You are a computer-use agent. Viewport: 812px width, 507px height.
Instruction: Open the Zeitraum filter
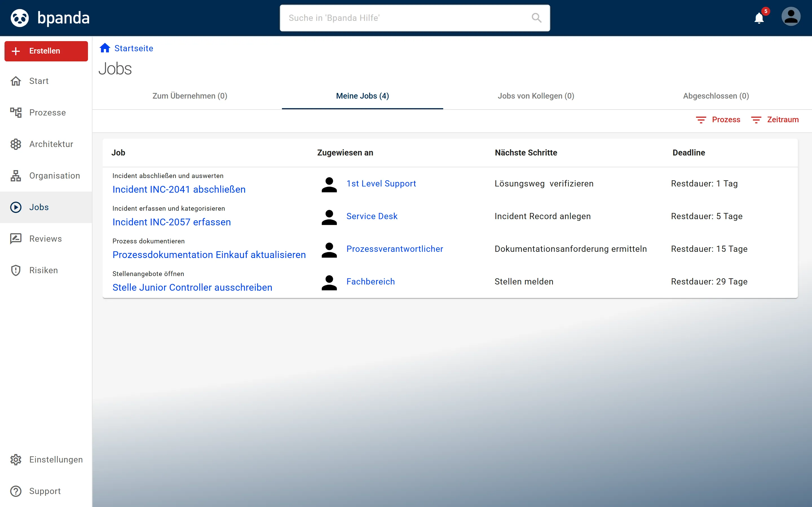[x=775, y=120]
